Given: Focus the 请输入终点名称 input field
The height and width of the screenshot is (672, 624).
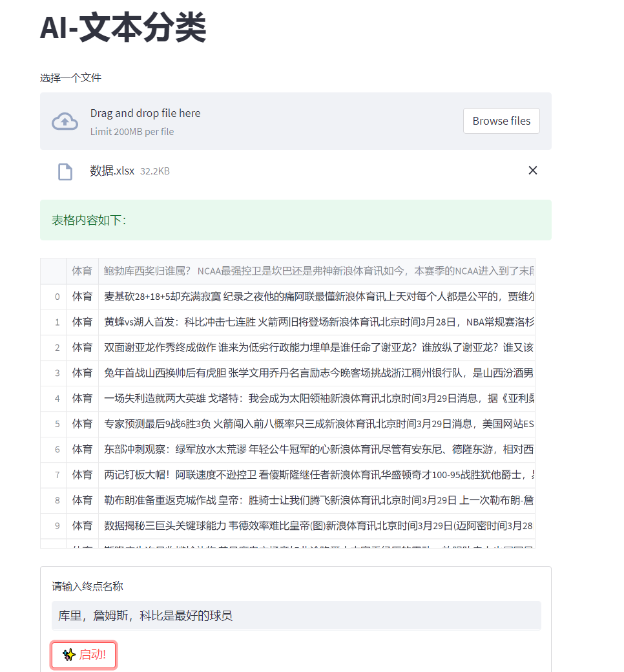Looking at the screenshot, I should [296, 616].
